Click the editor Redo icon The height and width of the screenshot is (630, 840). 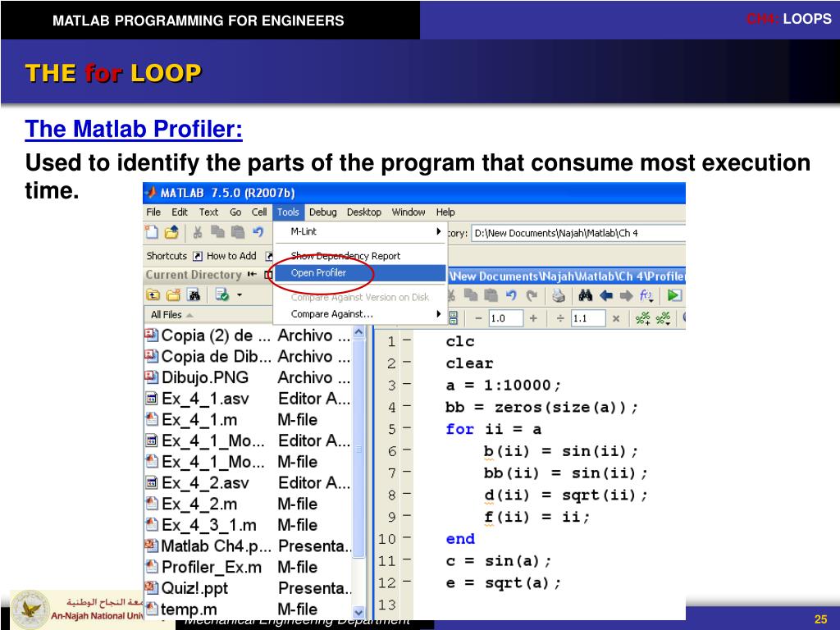pos(532,295)
